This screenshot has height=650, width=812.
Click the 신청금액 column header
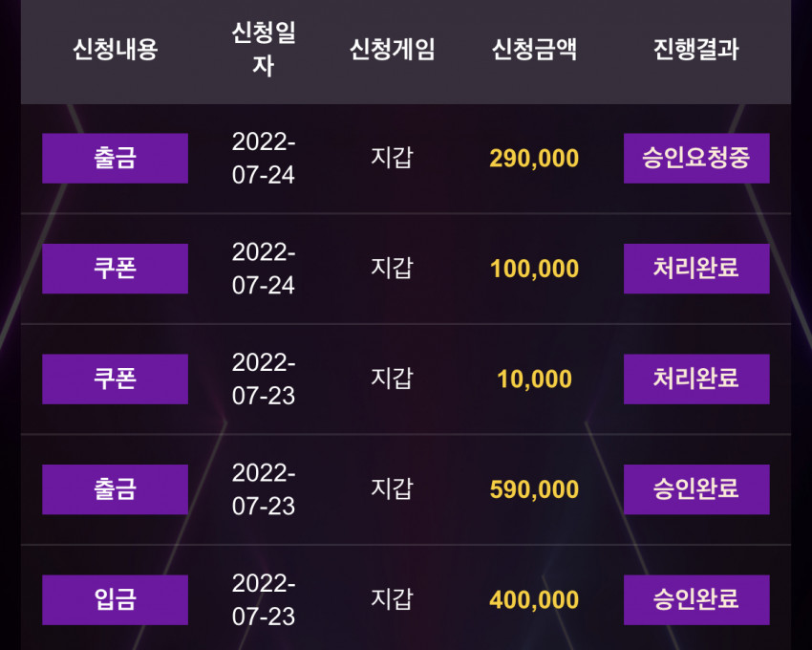point(534,50)
